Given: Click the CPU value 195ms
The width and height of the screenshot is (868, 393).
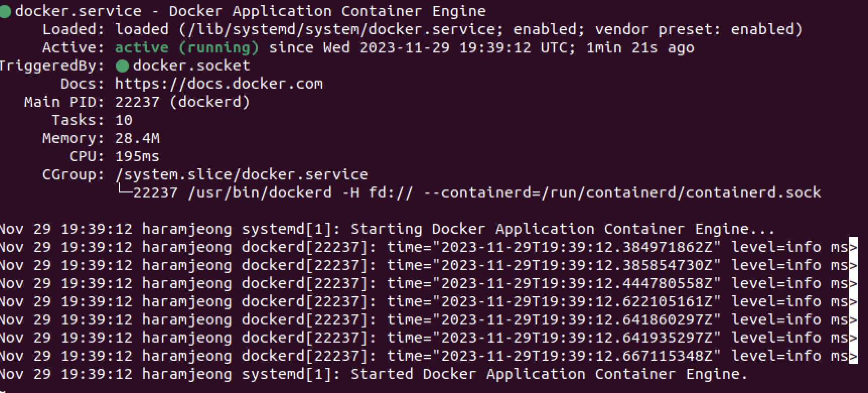Looking at the screenshot, I should [x=137, y=156].
